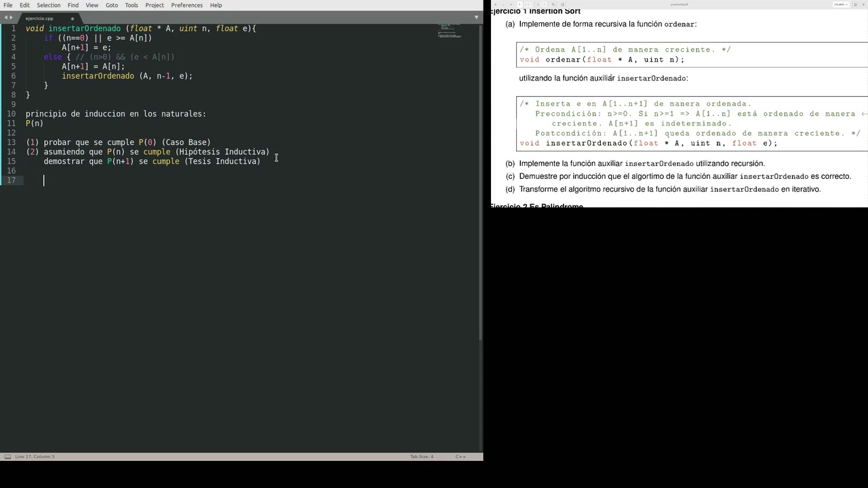Go to previous tab with left arrow
868x488 pixels.
[x=5, y=18]
